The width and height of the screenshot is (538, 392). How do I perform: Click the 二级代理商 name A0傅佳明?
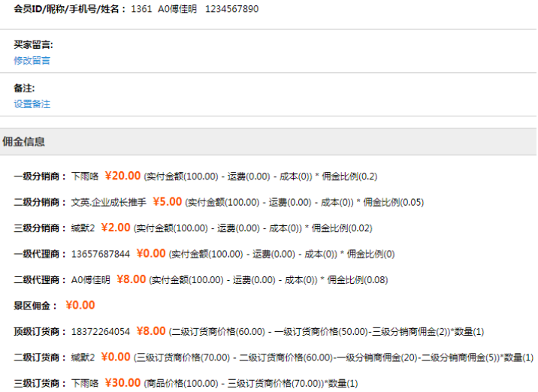point(91,279)
